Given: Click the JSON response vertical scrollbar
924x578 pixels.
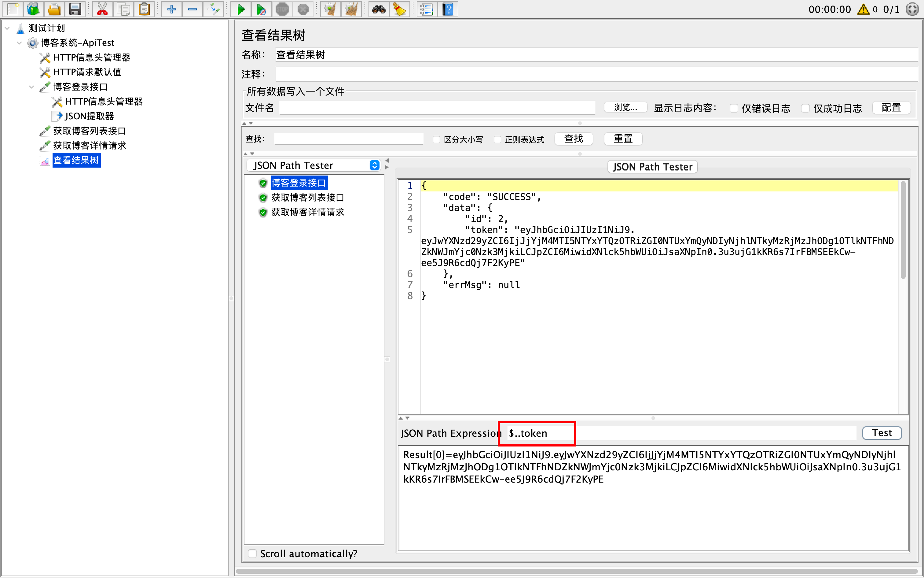Looking at the screenshot, I should pyautogui.click(x=903, y=231).
